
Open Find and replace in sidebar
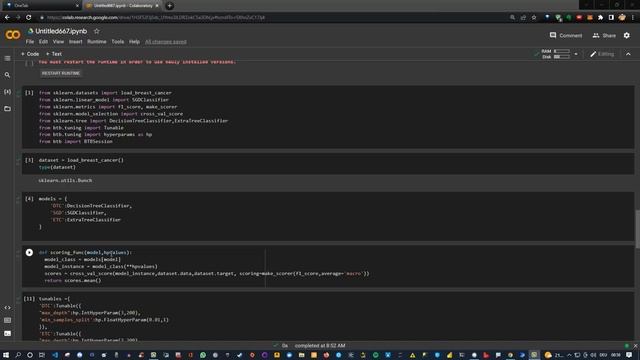7,75
